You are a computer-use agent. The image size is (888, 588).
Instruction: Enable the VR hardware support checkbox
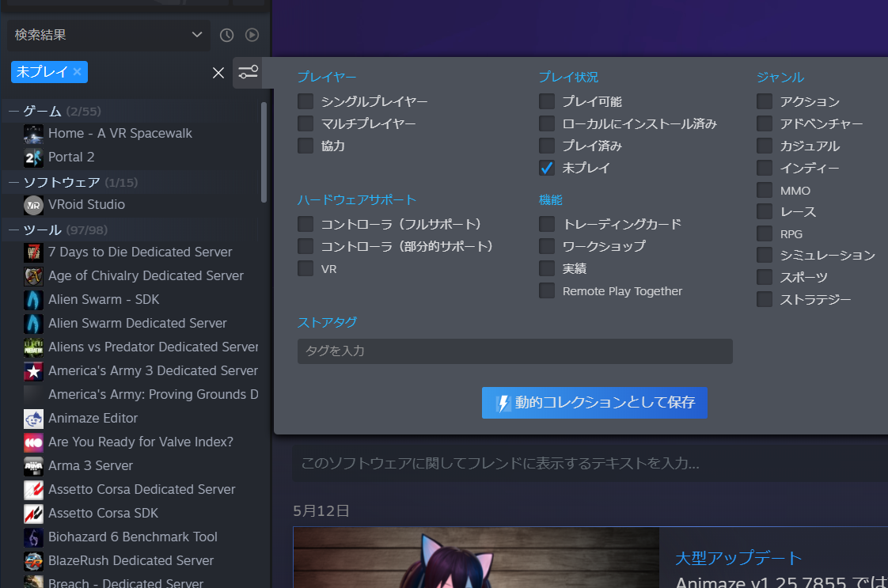click(305, 268)
